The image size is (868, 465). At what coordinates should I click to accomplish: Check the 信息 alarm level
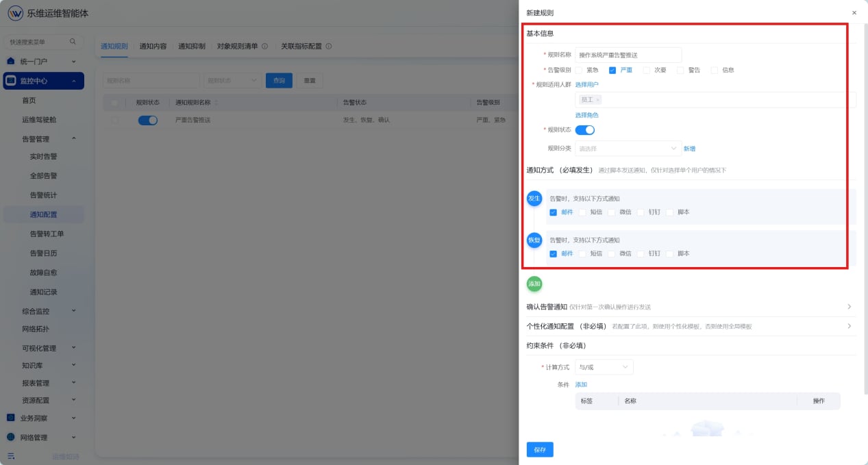(x=715, y=70)
